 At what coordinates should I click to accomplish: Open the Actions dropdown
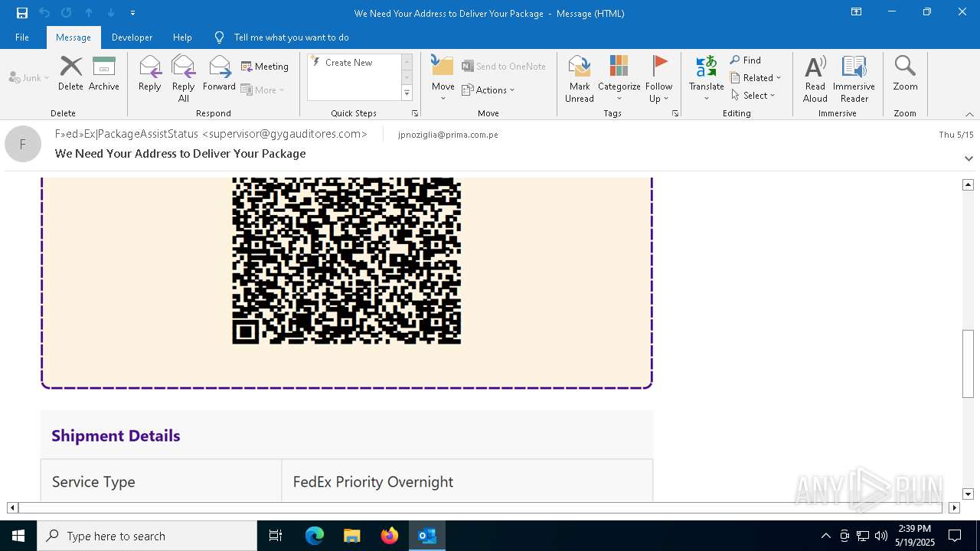488,90
